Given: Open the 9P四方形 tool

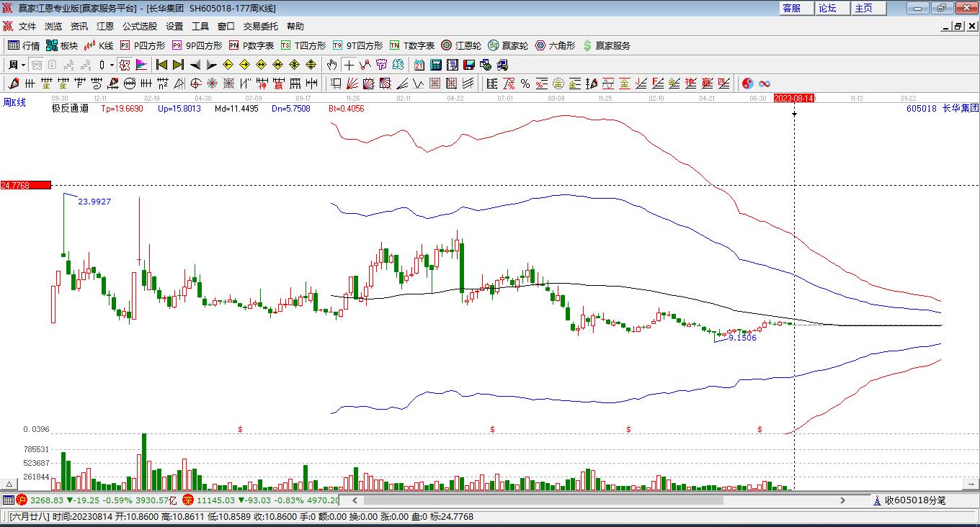Looking at the screenshot, I should click(197, 45).
